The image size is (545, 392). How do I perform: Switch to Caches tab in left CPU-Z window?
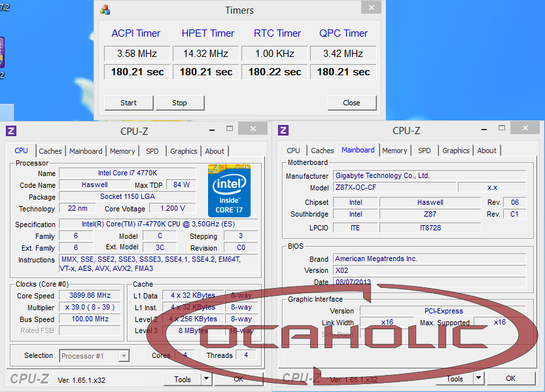pos(50,151)
